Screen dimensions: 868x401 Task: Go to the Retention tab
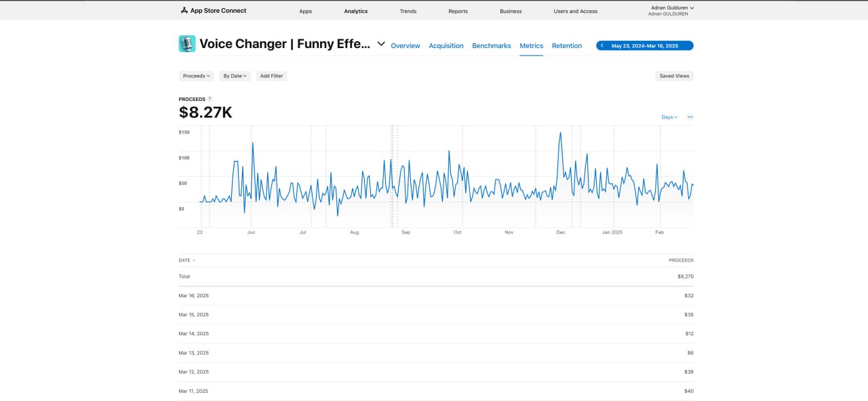click(567, 46)
